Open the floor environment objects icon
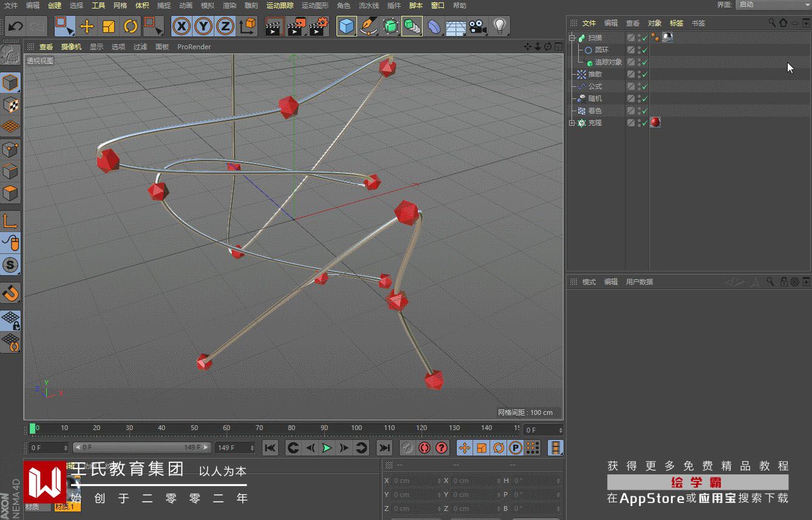This screenshot has width=812, height=520. click(455, 26)
